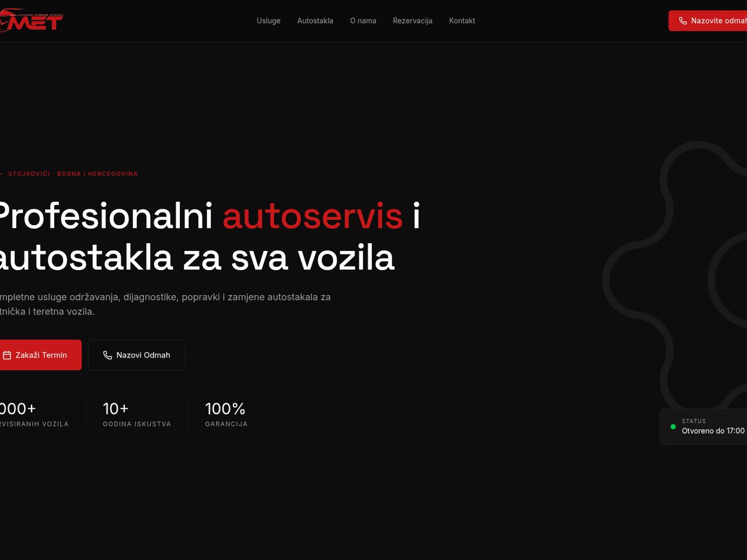
Task: Open the Kontakt navigation link
Action: point(462,20)
